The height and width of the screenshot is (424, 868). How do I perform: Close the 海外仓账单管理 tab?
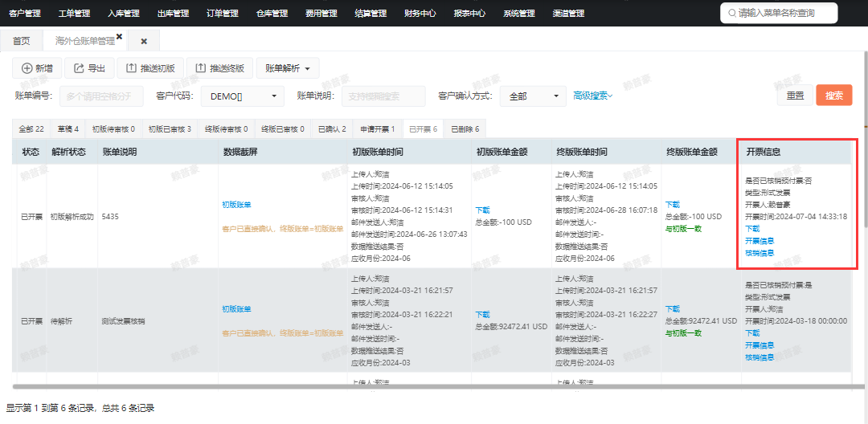(119, 36)
